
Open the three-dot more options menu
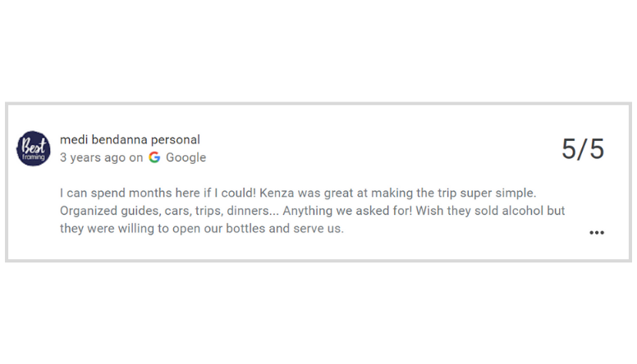pyautogui.click(x=597, y=233)
